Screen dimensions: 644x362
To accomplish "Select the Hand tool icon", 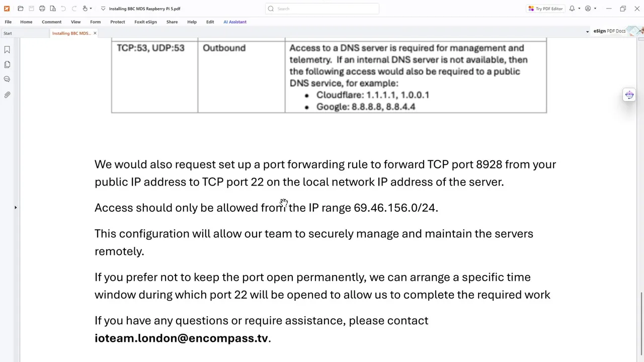I will [x=85, y=9].
